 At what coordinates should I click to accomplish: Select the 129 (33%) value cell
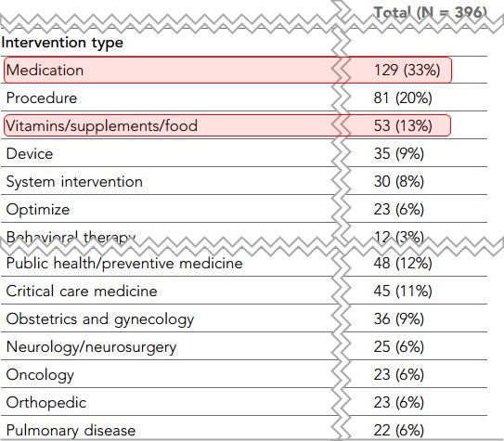(x=407, y=70)
